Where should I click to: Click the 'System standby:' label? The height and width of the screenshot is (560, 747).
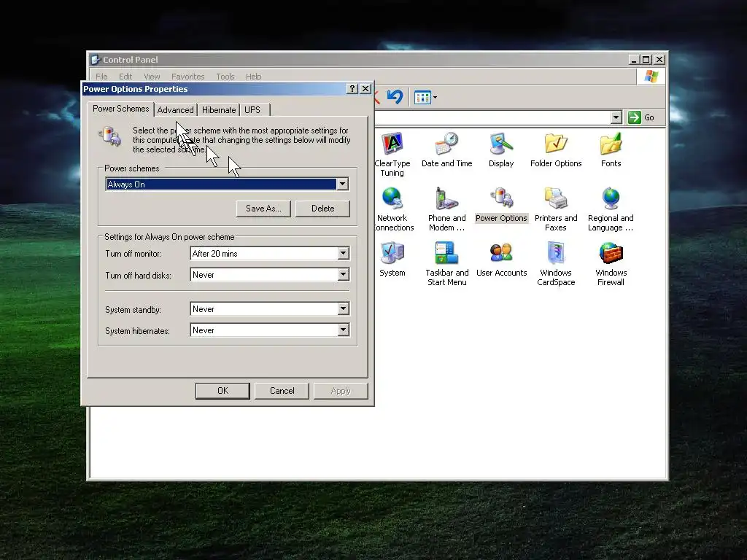pyautogui.click(x=133, y=310)
